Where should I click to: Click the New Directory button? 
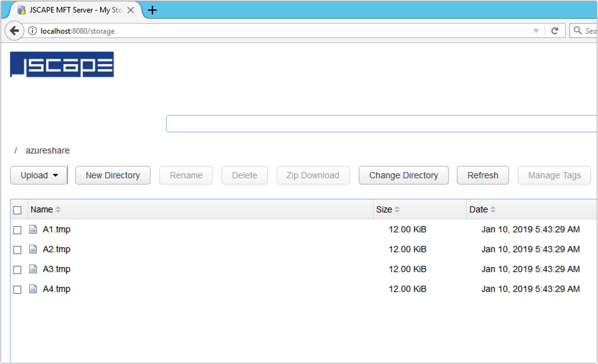point(113,175)
